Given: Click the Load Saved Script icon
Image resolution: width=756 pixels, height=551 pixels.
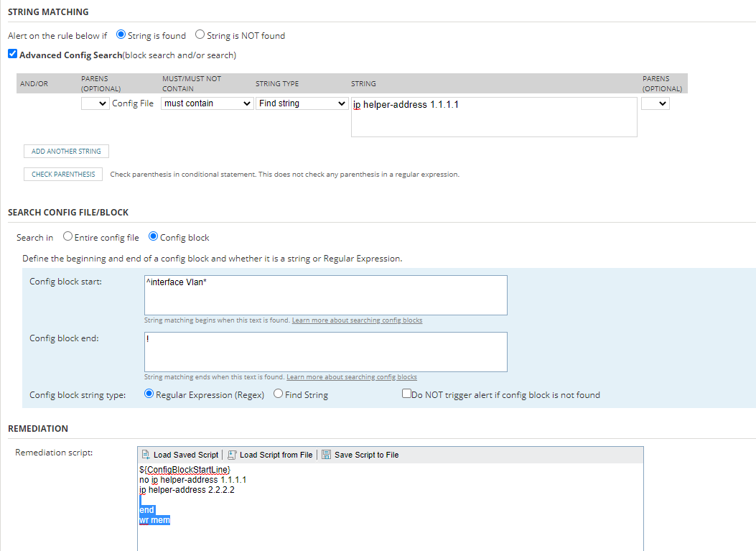Looking at the screenshot, I should [146, 455].
